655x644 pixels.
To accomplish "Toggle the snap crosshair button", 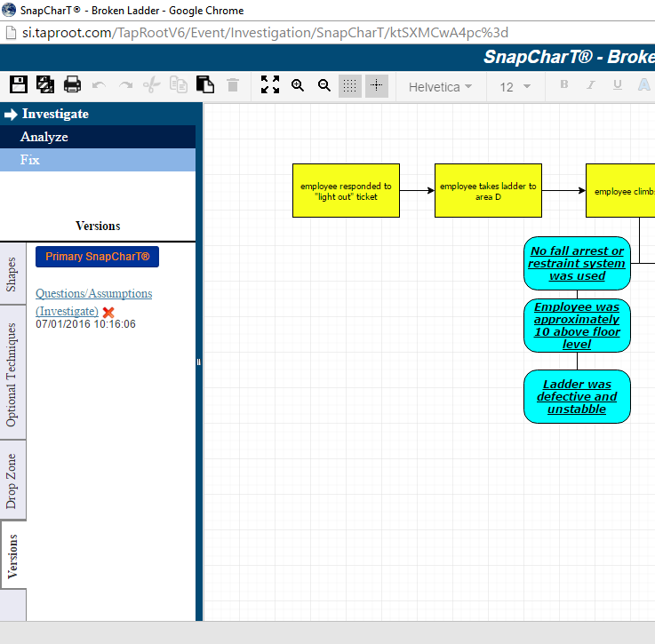I will [x=377, y=85].
